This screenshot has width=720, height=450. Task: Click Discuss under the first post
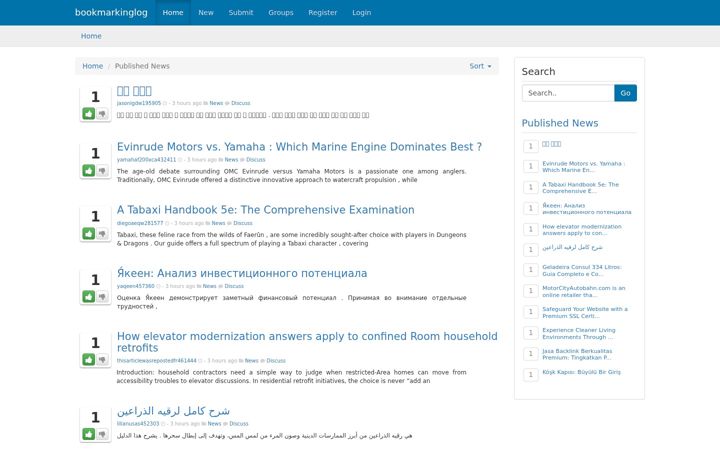(x=241, y=103)
